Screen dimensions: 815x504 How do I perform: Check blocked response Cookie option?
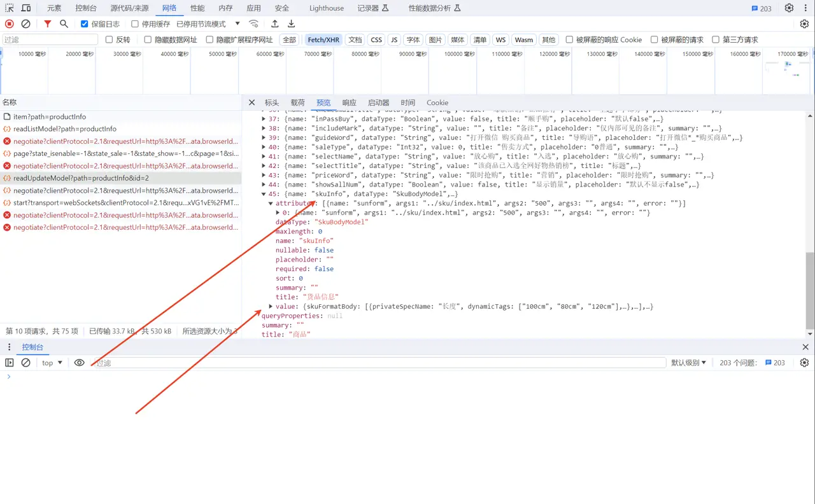[x=569, y=39]
